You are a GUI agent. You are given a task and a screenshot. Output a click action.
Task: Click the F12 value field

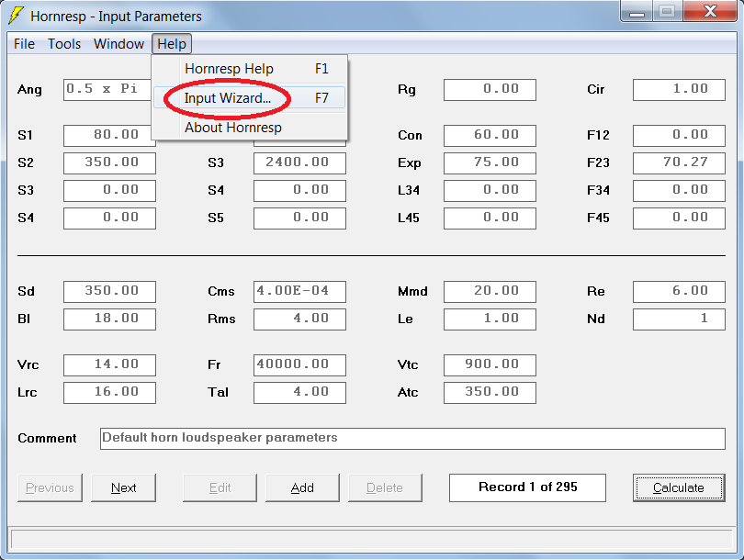click(679, 136)
